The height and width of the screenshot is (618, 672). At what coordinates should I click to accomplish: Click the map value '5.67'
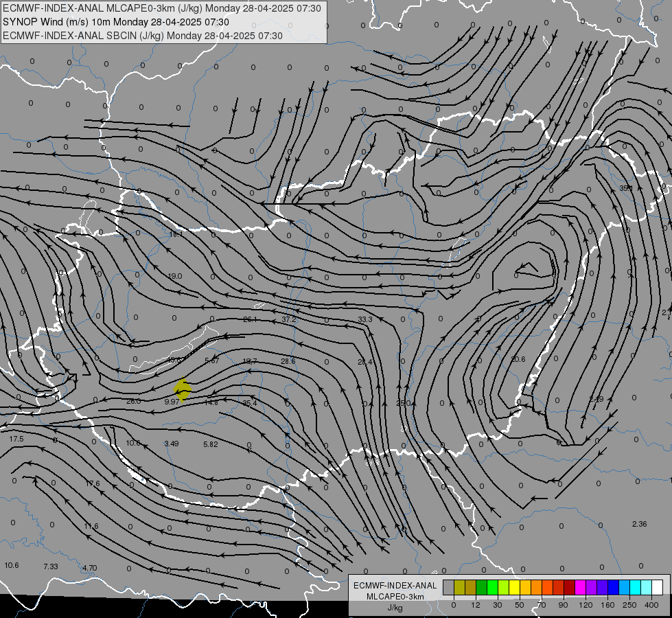(212, 360)
